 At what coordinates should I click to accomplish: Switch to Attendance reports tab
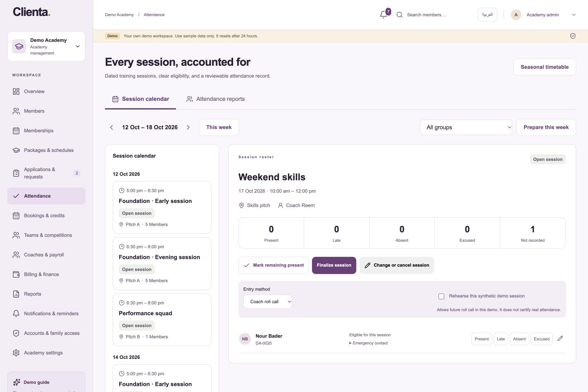(x=216, y=99)
